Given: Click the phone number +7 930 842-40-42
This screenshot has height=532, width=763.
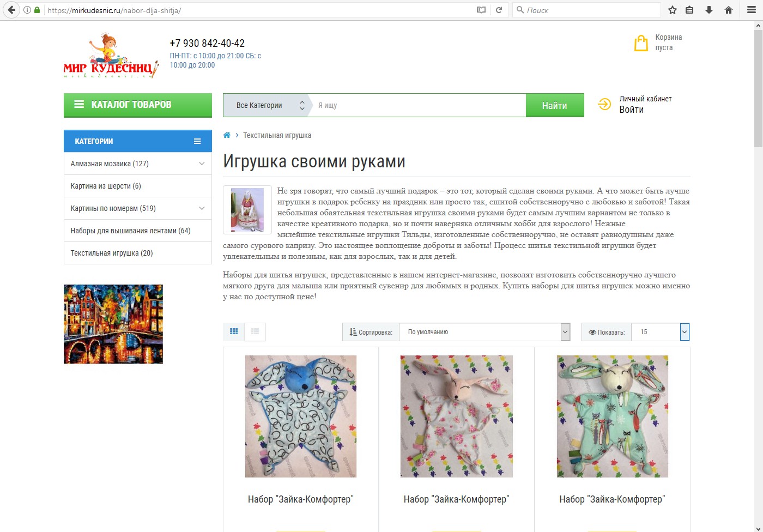Looking at the screenshot, I should (207, 43).
